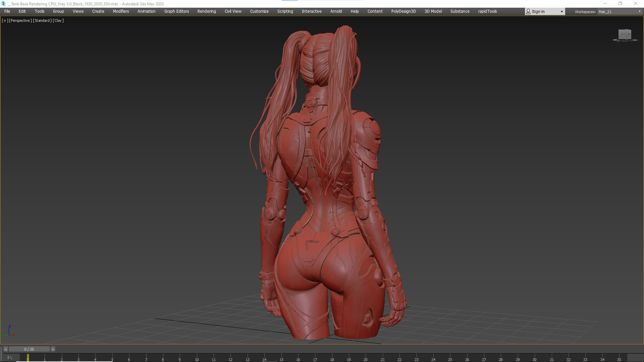644x362 pixels.
Task: Open the Mini Curve Editor icon
Action: coord(10,358)
